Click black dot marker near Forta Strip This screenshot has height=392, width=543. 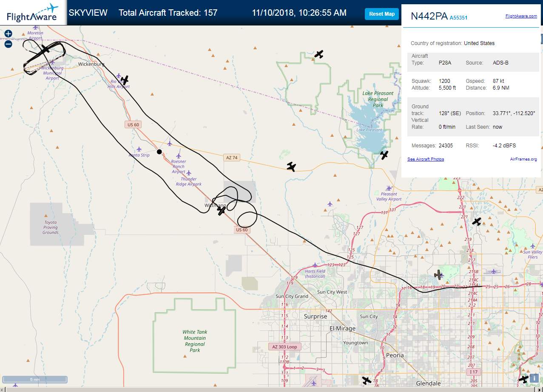tap(159, 152)
